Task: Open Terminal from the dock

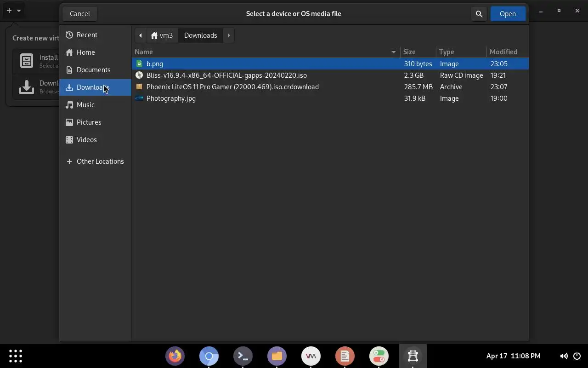Action: click(x=243, y=356)
